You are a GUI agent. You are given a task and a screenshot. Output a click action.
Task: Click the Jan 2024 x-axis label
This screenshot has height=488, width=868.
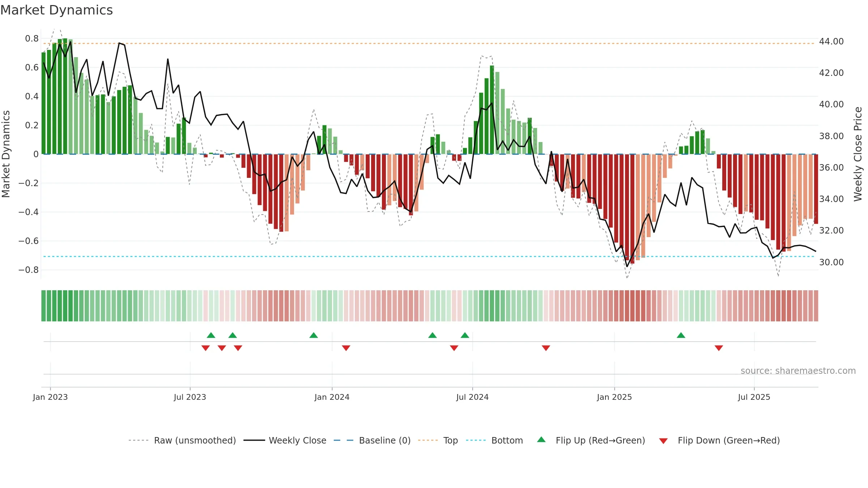coord(332,397)
